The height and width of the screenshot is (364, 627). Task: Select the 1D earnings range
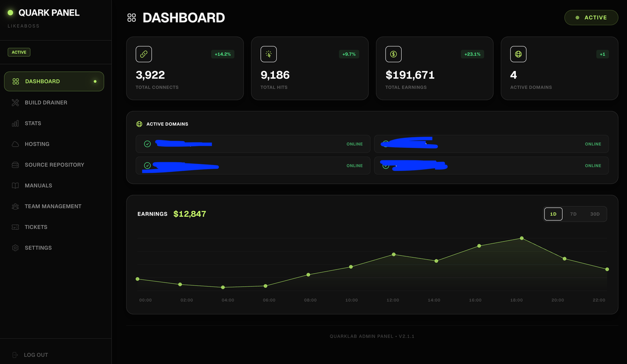pyautogui.click(x=553, y=214)
